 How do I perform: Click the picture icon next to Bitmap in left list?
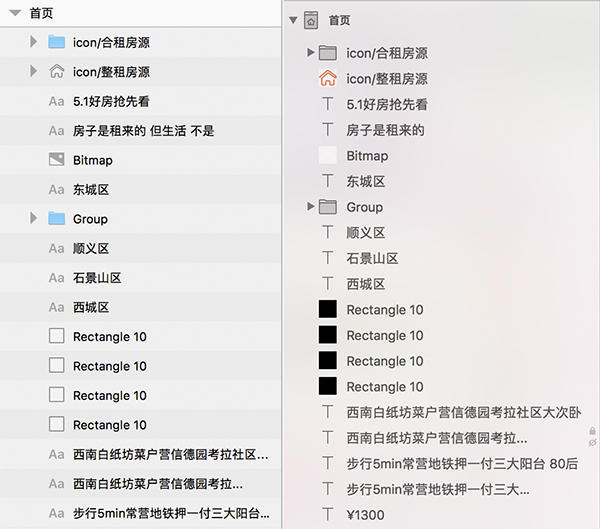click(x=57, y=160)
